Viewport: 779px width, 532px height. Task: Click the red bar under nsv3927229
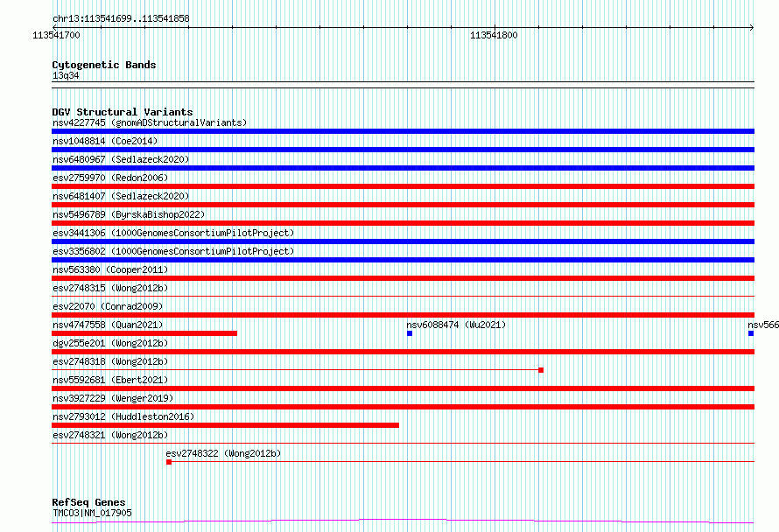click(x=403, y=407)
